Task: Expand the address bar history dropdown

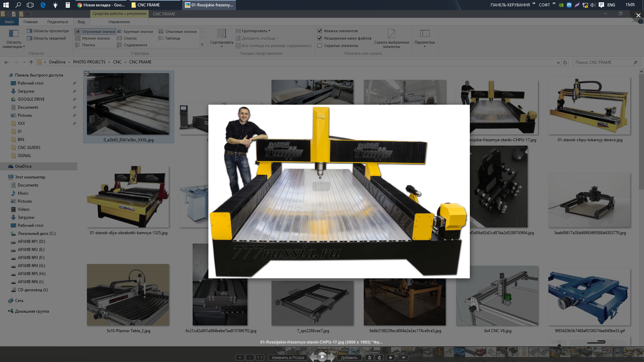Action: coord(558,62)
